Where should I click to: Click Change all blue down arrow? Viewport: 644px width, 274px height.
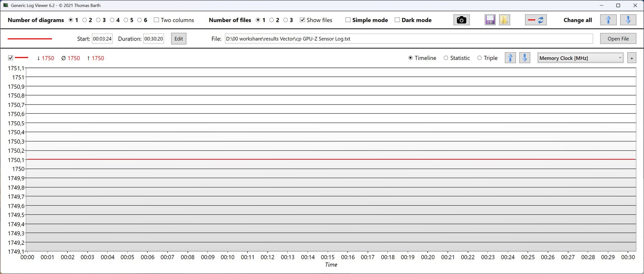[628, 20]
